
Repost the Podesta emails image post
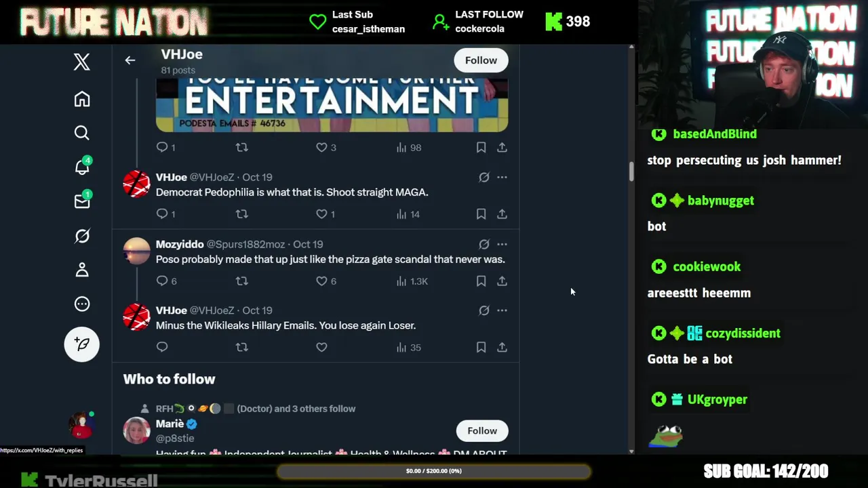pyautogui.click(x=241, y=147)
